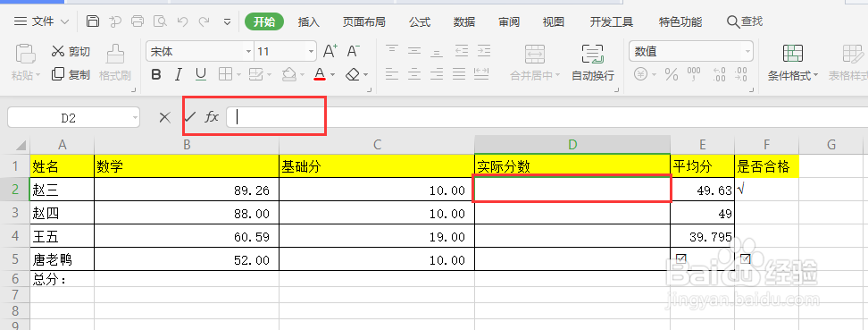Click the currency ¥ format icon
Image resolution: width=868 pixels, height=330 pixels.
[x=640, y=74]
